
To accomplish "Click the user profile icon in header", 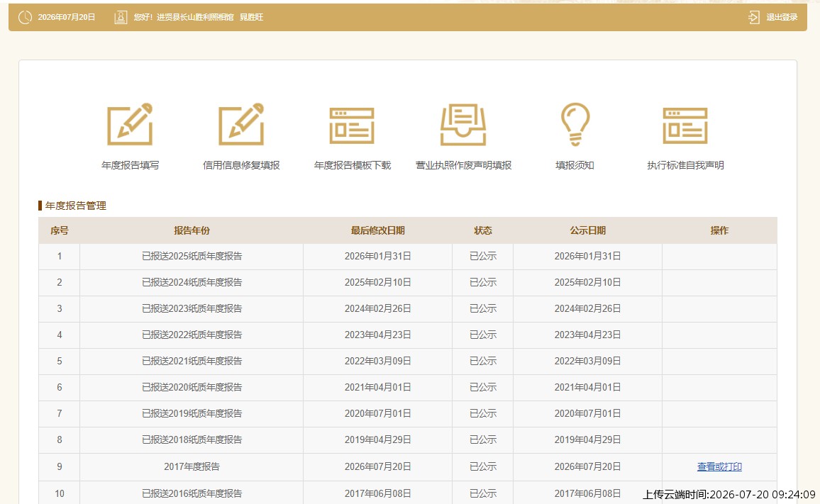I will (121, 17).
